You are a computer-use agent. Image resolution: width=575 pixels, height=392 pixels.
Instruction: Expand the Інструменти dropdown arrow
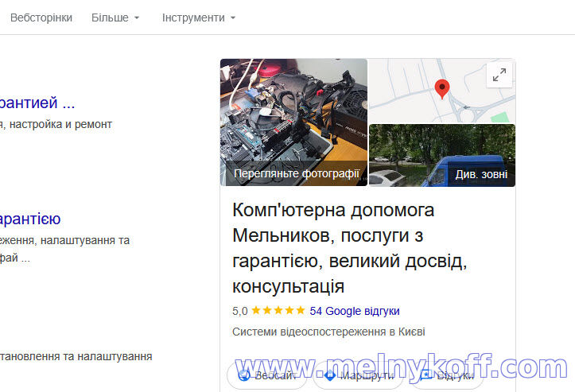pyautogui.click(x=233, y=17)
